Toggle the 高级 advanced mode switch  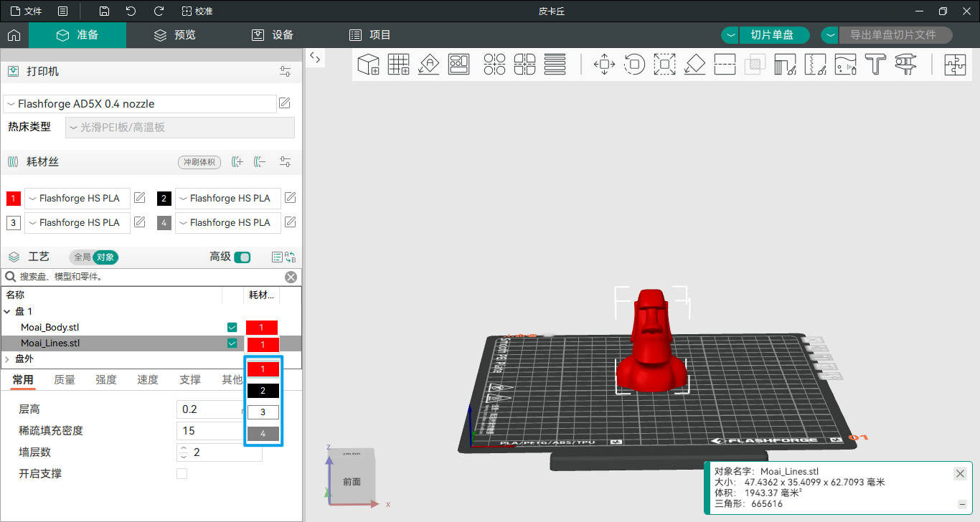click(242, 257)
